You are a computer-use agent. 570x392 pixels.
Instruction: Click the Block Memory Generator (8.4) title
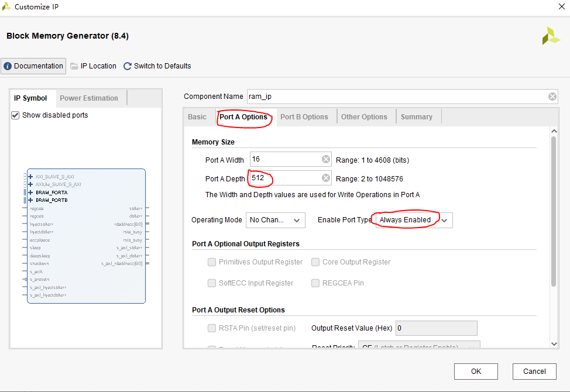[x=68, y=36]
